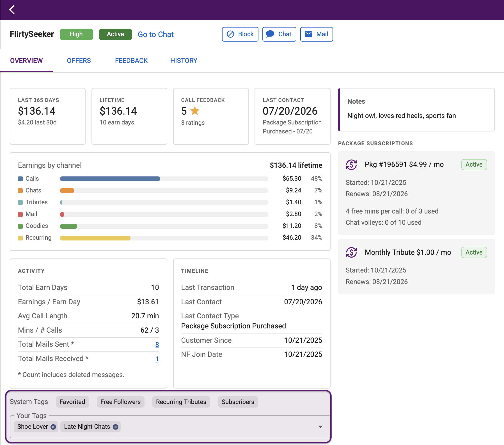Open Total Mails Sent count 8
The image size is (504, 445).
pos(157,345)
